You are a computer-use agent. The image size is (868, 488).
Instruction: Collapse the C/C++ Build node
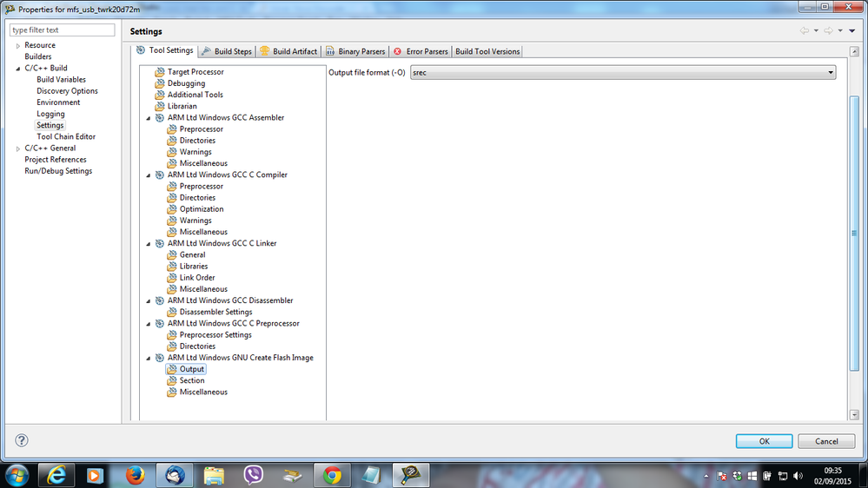point(17,69)
